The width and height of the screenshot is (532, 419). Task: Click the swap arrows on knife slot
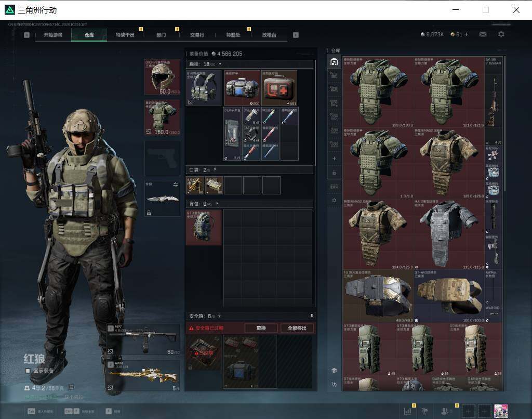coord(176,185)
